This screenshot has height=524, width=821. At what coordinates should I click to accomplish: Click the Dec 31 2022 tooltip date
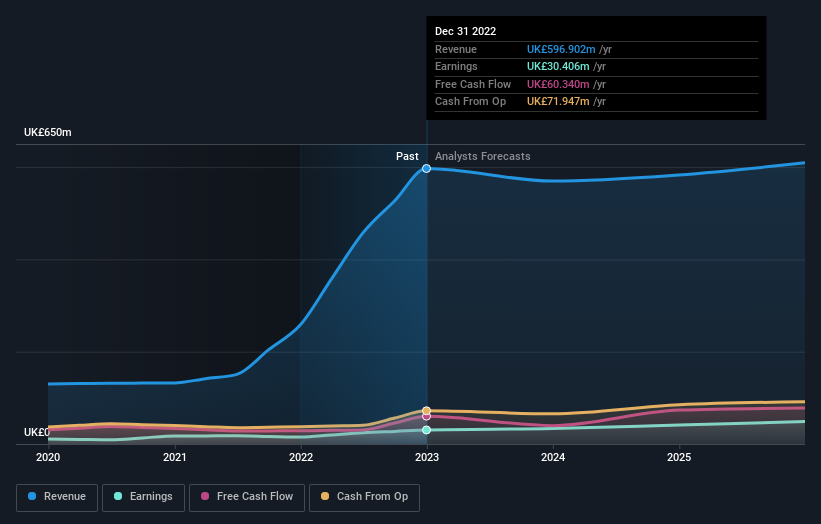pyautogui.click(x=465, y=31)
